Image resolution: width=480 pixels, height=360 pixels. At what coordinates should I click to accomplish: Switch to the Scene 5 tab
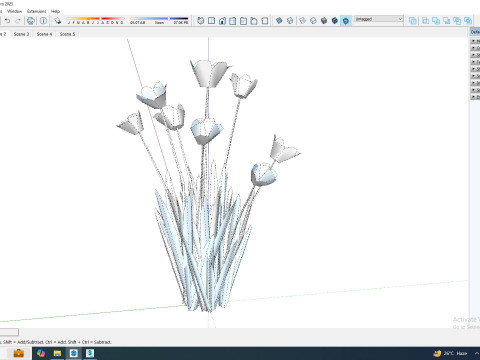pyautogui.click(x=67, y=34)
